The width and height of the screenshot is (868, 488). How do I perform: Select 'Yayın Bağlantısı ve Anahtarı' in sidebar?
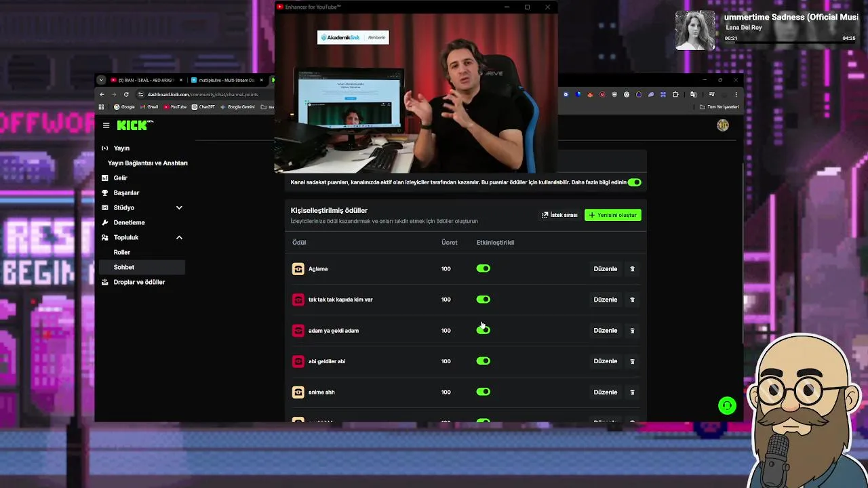147,163
